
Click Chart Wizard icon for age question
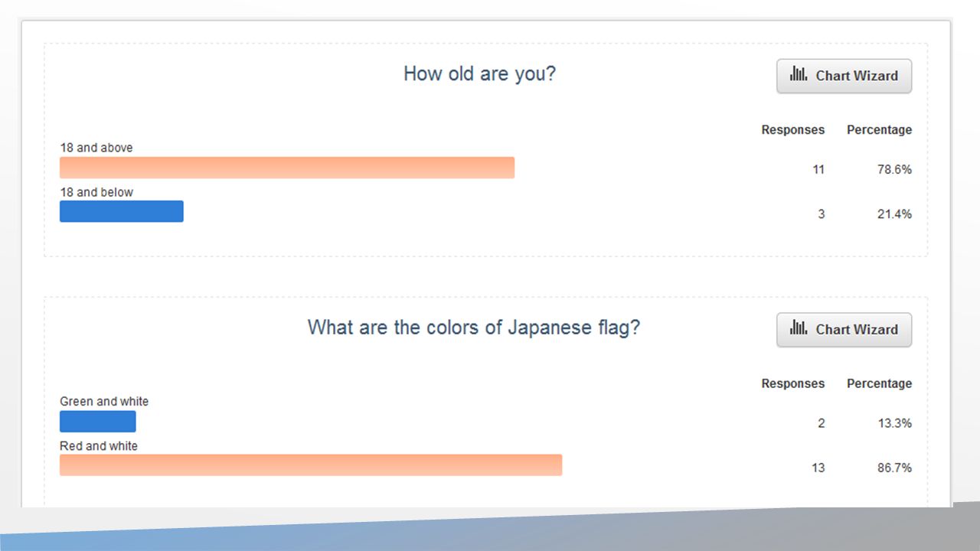tap(799, 75)
